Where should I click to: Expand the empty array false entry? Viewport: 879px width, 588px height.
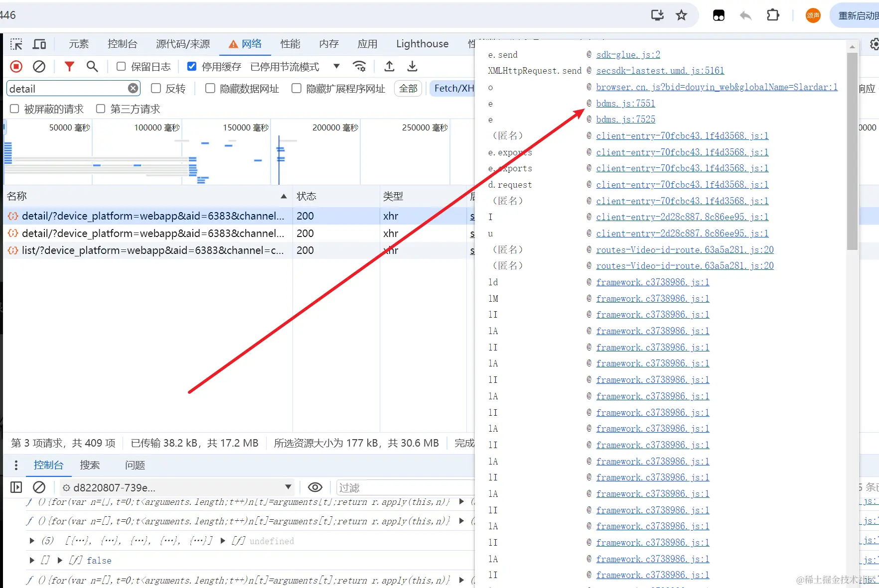coord(32,561)
